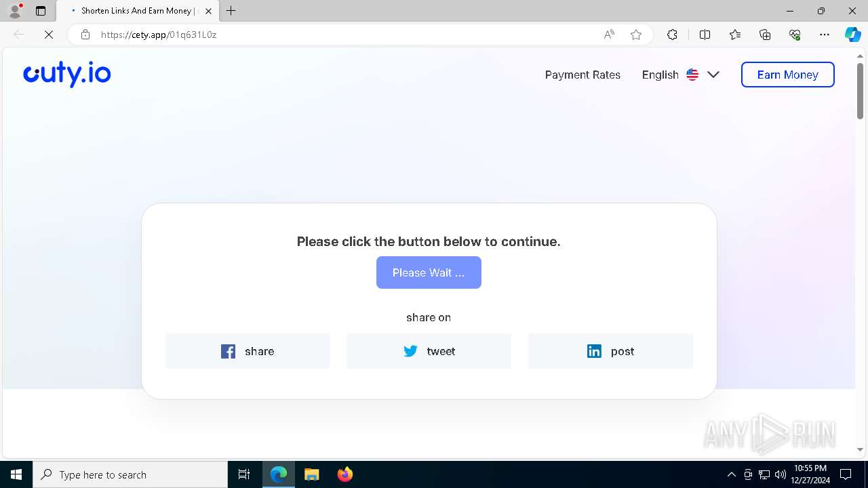Open the volume control
Screen dimensions: 868x488
click(x=781, y=474)
